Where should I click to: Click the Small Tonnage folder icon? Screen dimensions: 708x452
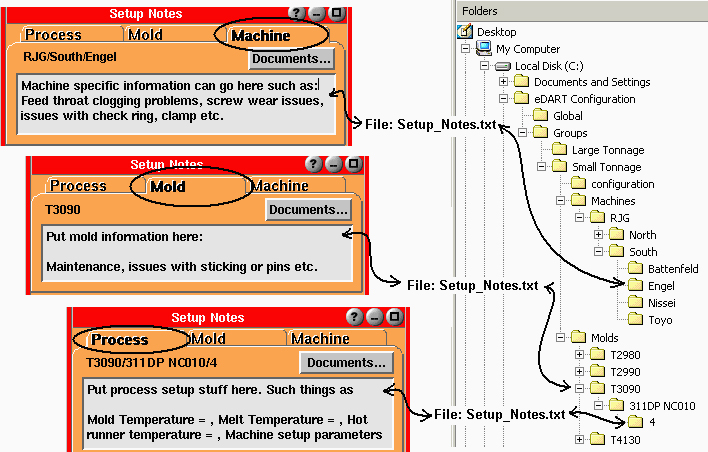click(x=559, y=167)
